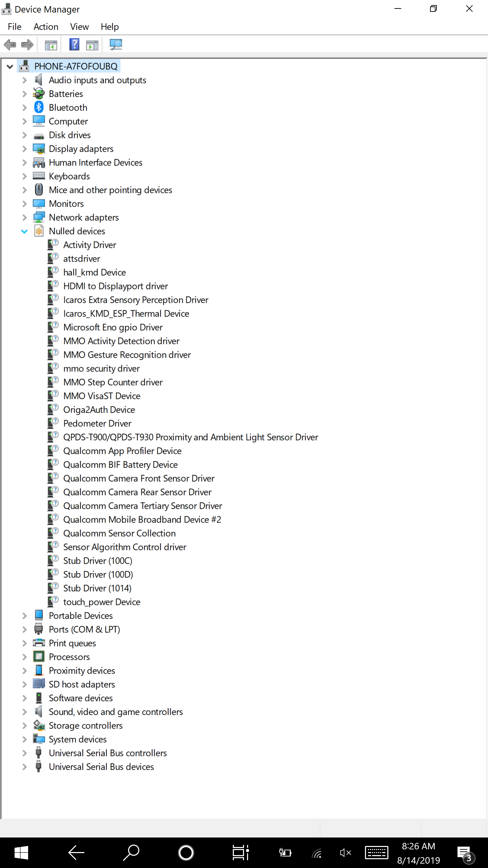Select Icaros Extra Sensory Perception Driver
The width and height of the screenshot is (488, 868).
(x=136, y=300)
